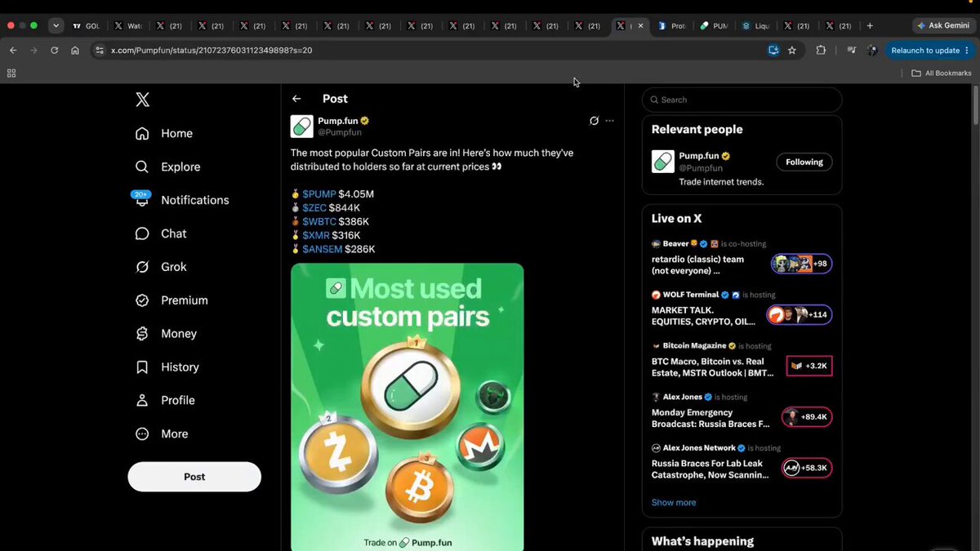Expand the More menu in the sidebar
Viewport: 980px width, 551px height.
[x=162, y=434]
